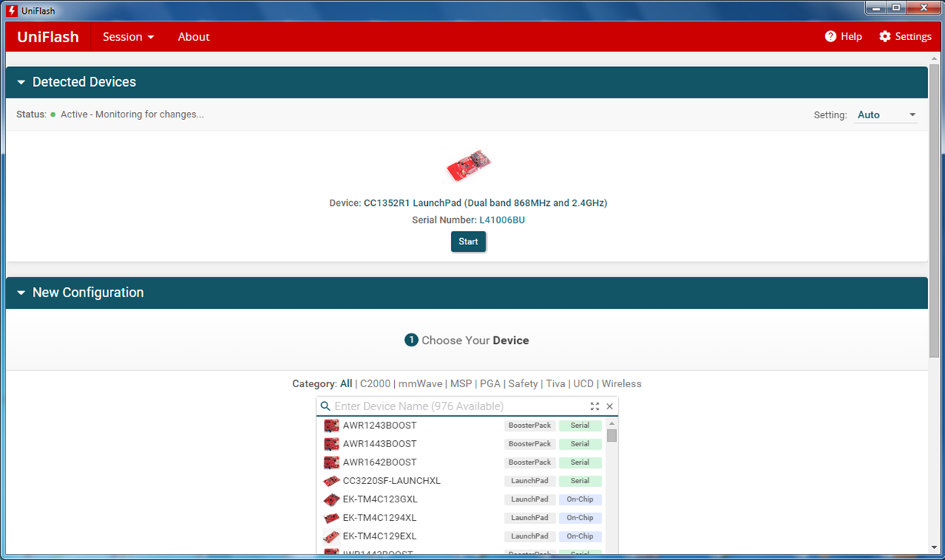The height and width of the screenshot is (560, 945).
Task: Select the Safety category filter
Action: click(522, 383)
